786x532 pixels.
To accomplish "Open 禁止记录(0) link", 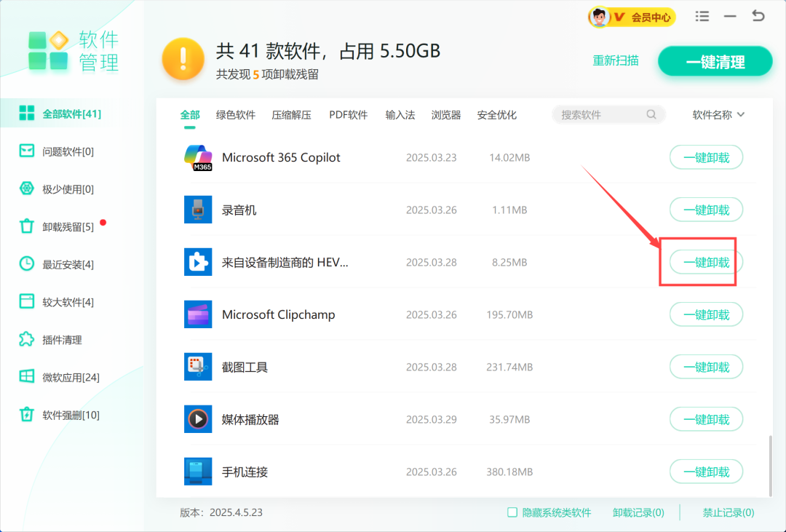I will click(729, 512).
